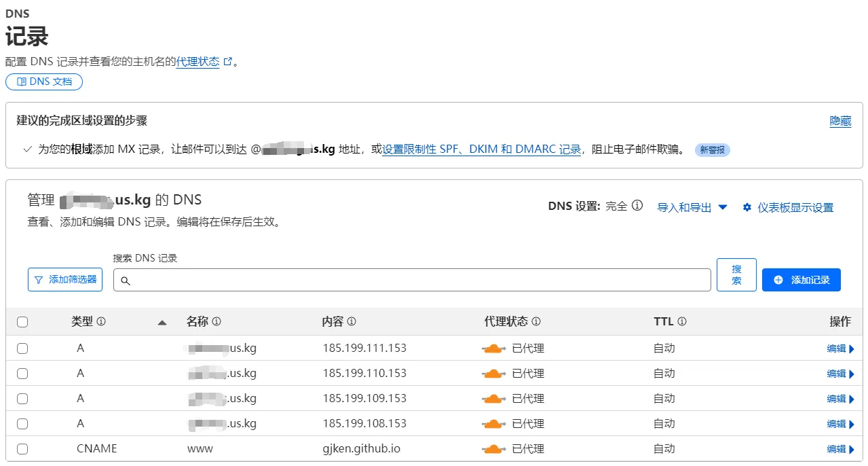Sort by 类型 using the triangle arrow

[x=162, y=323]
